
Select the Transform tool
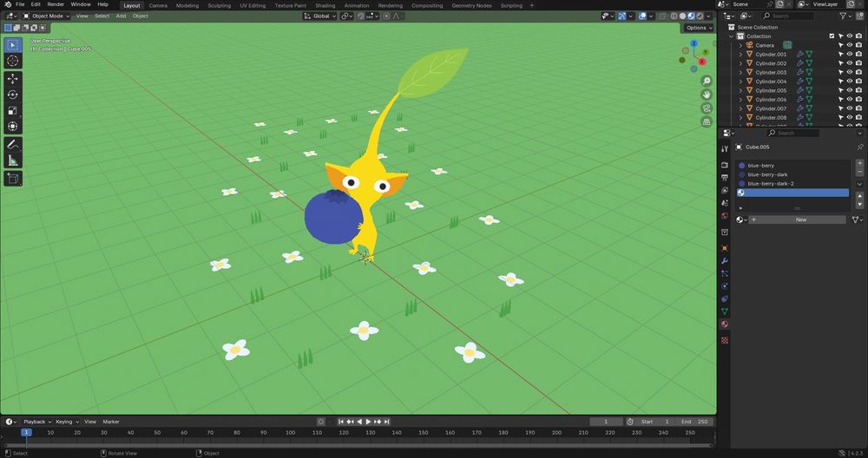pyautogui.click(x=13, y=126)
